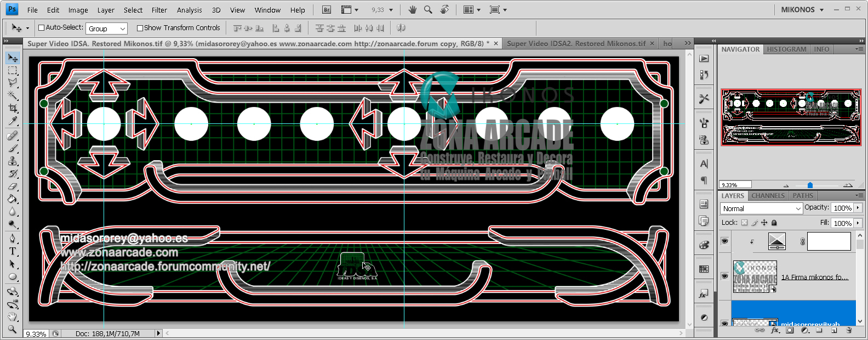
Task: Create a new layer from Layers panel
Action: [x=834, y=330]
